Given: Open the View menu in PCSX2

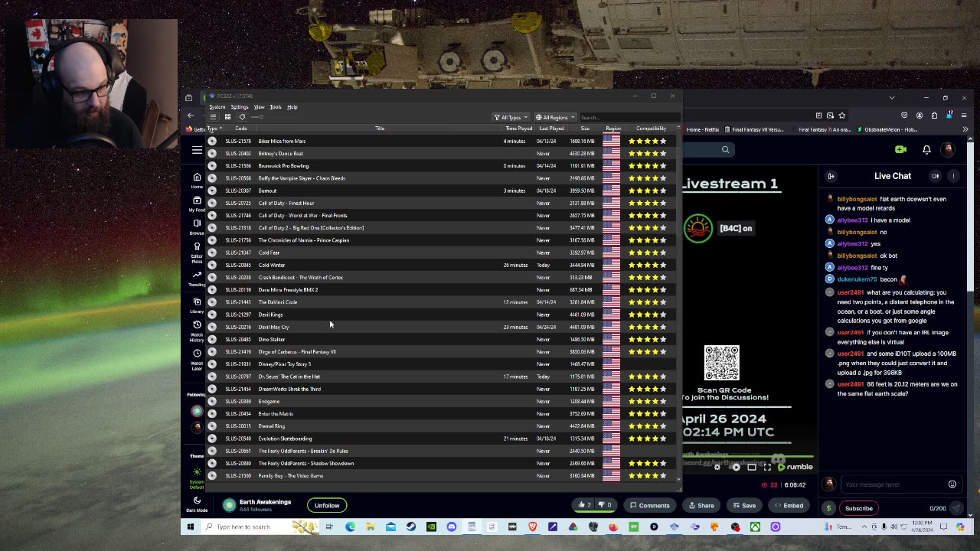Looking at the screenshot, I should tap(259, 107).
